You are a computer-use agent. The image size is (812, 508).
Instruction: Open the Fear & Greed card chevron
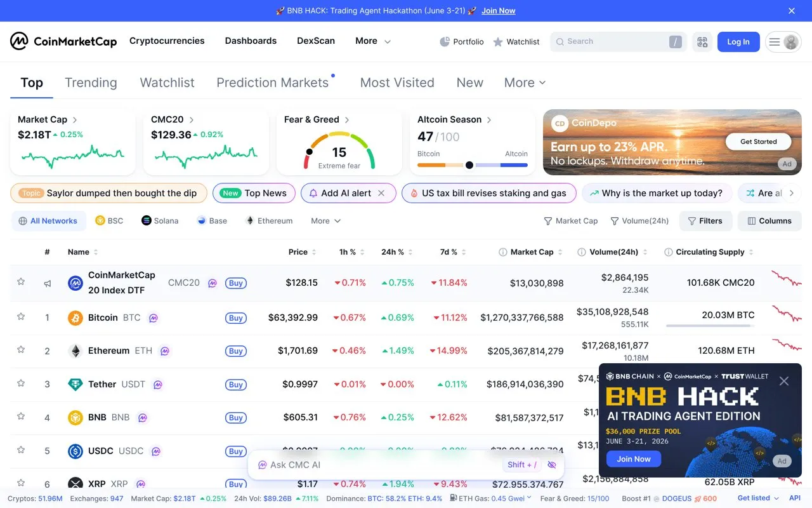click(x=347, y=119)
